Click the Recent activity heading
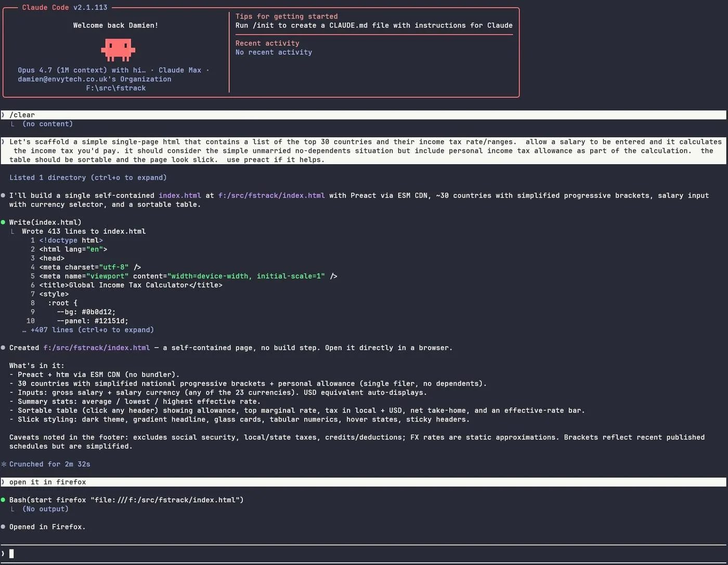The height and width of the screenshot is (565, 728). tap(267, 43)
